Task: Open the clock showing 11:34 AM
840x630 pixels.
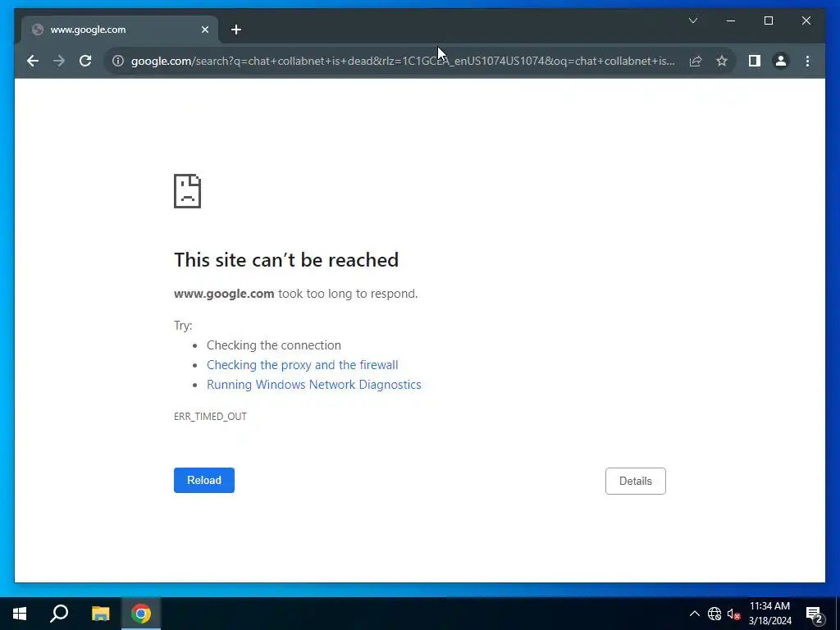Action: tap(769, 614)
